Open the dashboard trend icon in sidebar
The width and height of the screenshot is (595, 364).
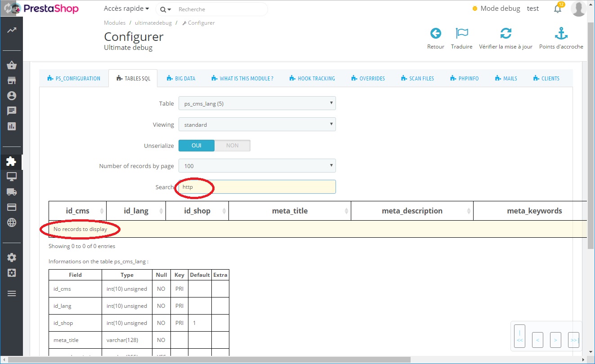[12, 30]
